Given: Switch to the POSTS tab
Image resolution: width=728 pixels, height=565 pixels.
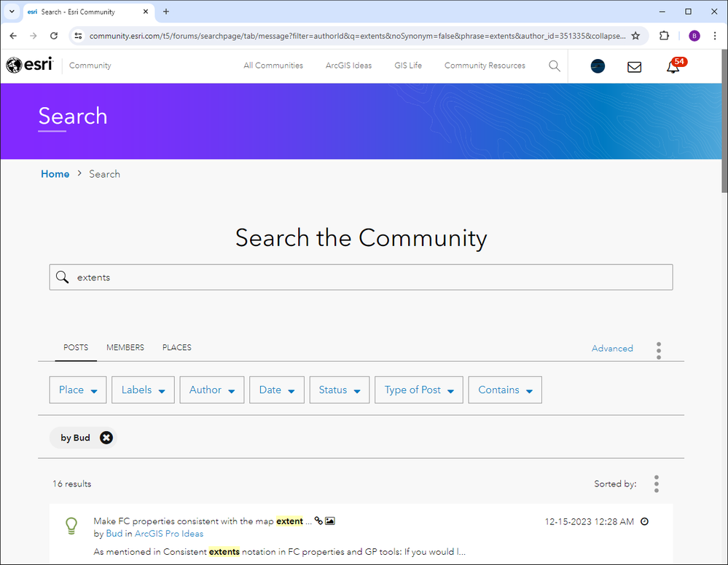Looking at the screenshot, I should [x=76, y=347].
